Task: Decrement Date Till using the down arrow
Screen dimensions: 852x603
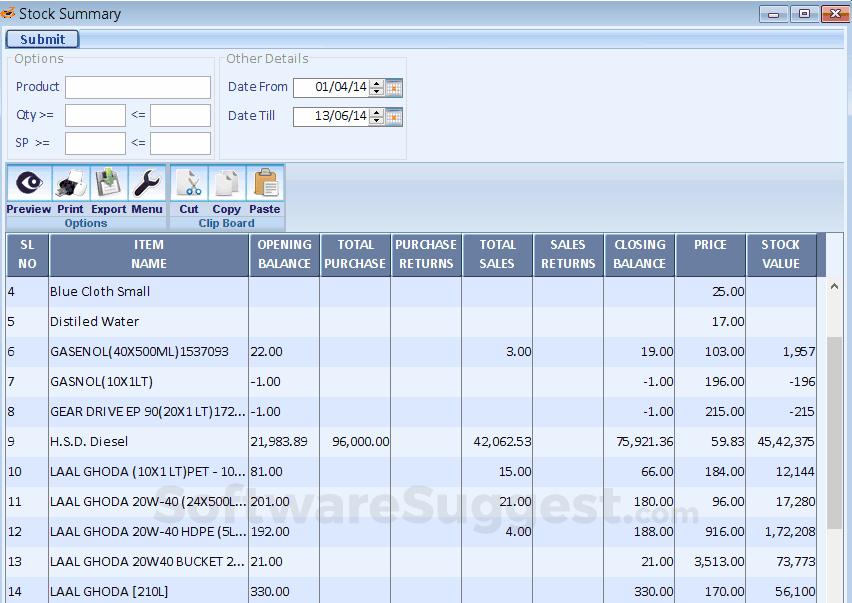Action: (x=375, y=121)
